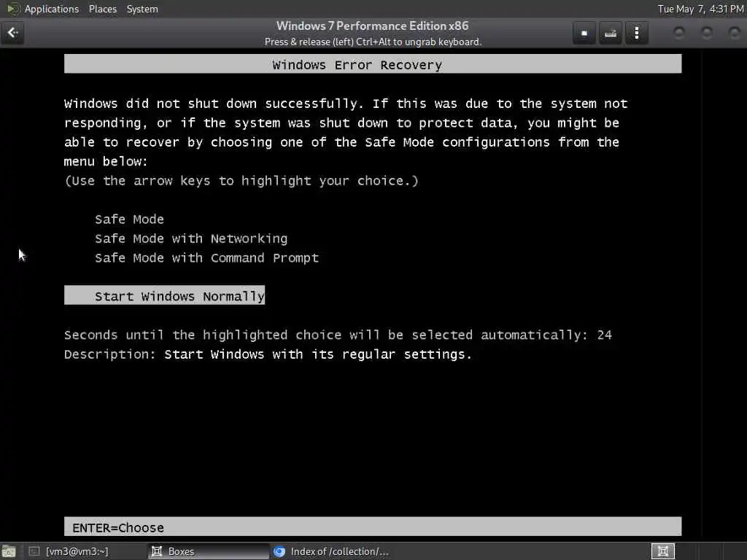The width and height of the screenshot is (747, 560).
Task: Click the Windows Error Recovery title bar
Action: 373,64
